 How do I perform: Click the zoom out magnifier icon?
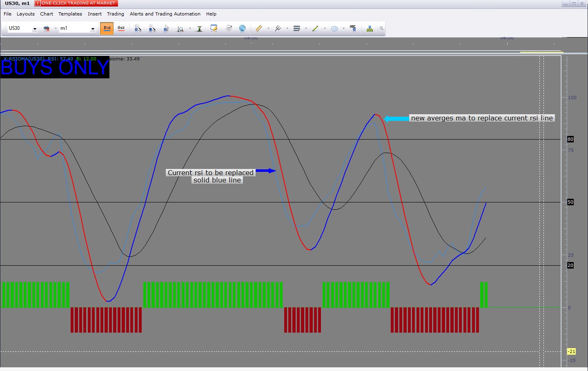(x=152, y=29)
